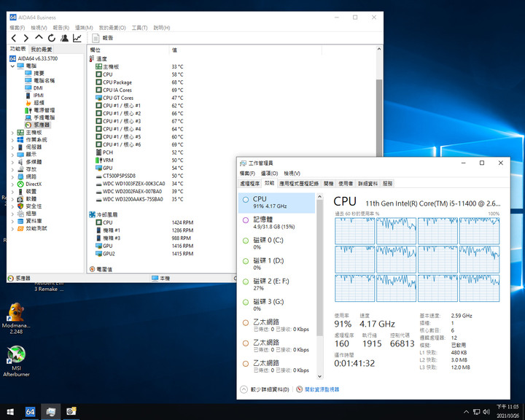Screen dimensions: 525x420
Task: Select 磁碟 3 (G:) in Task Manager sidebar
Action: click(276, 305)
